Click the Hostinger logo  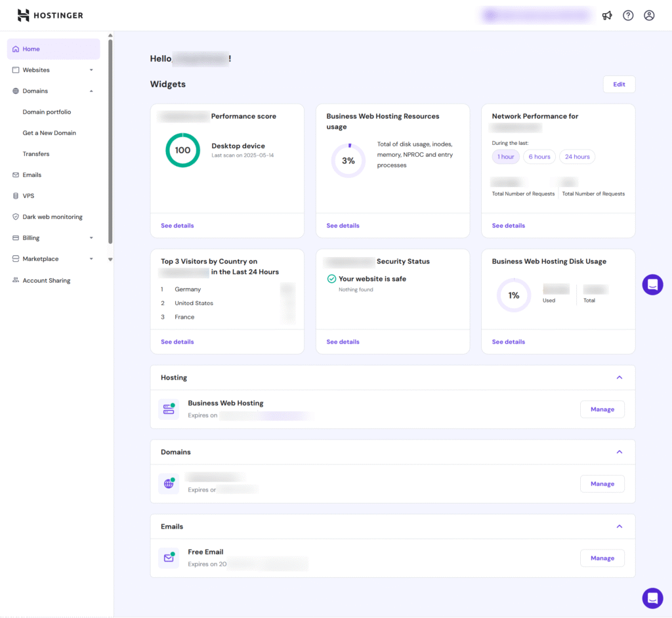coord(50,16)
